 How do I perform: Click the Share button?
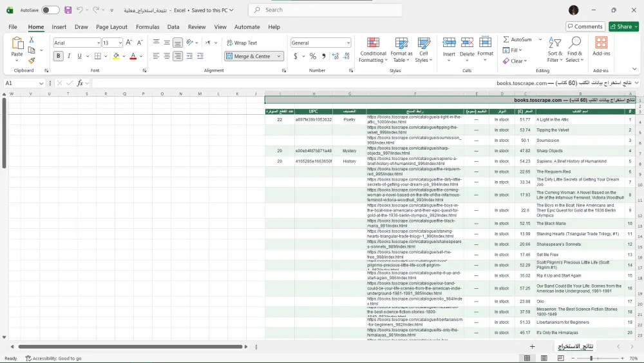623,26
